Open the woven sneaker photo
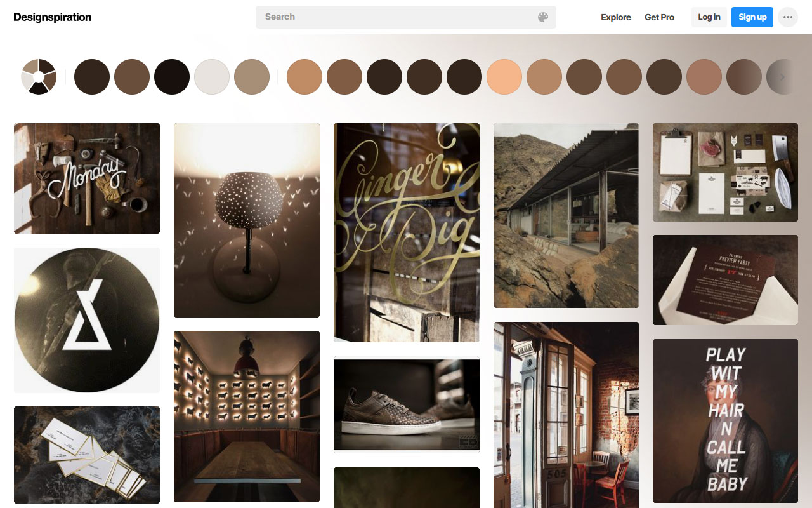This screenshot has width=812, height=508. point(407,405)
